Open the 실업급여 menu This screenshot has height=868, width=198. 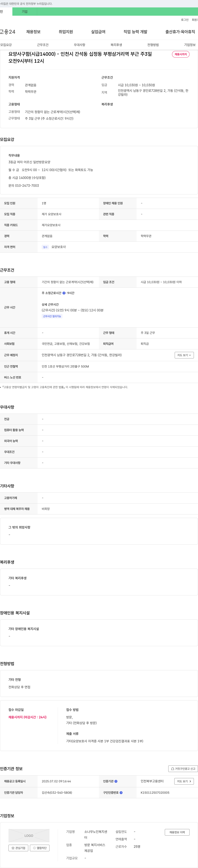(x=98, y=32)
